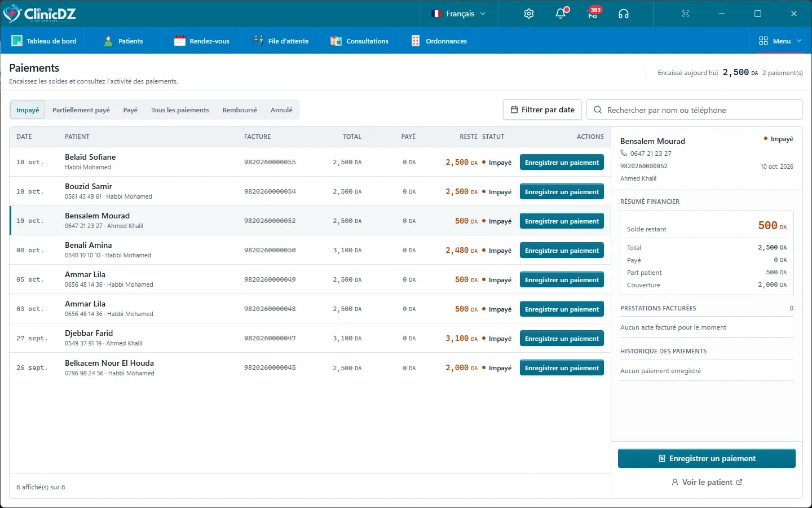Click the Consultations icon
Image resolution: width=812 pixels, height=508 pixels.
(336, 41)
